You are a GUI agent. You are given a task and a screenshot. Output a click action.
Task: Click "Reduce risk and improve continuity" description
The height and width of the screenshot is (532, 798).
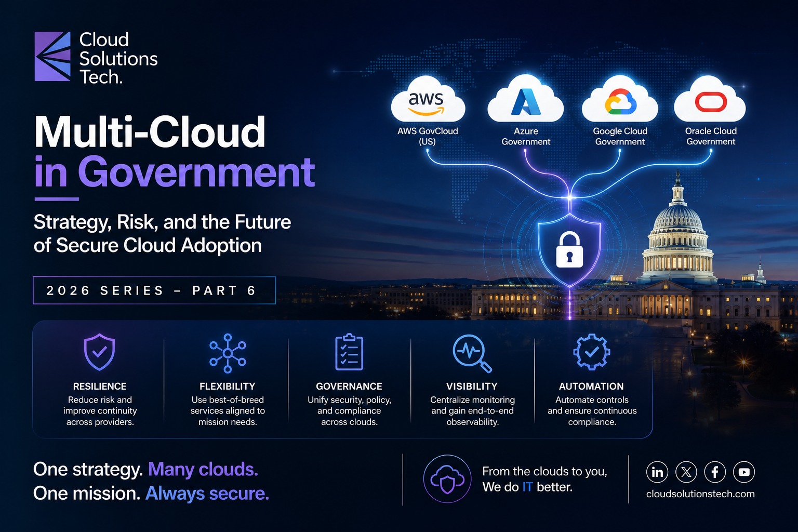[100, 411]
